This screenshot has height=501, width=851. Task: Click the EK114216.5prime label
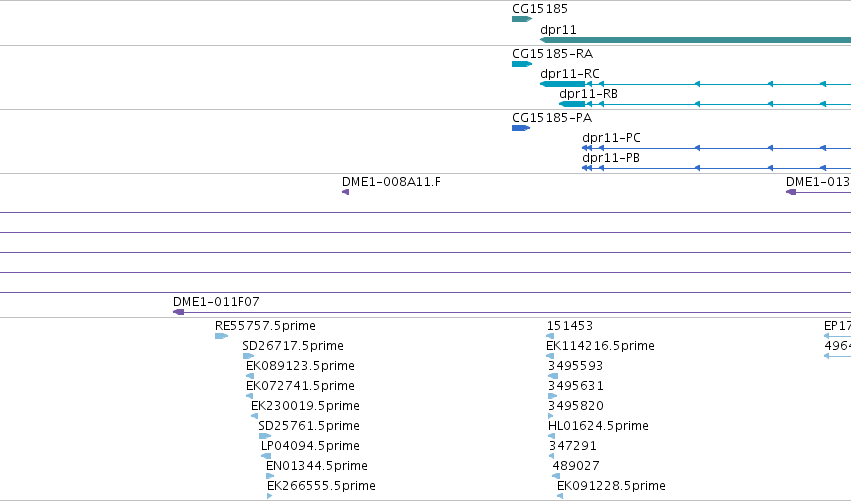(x=600, y=346)
